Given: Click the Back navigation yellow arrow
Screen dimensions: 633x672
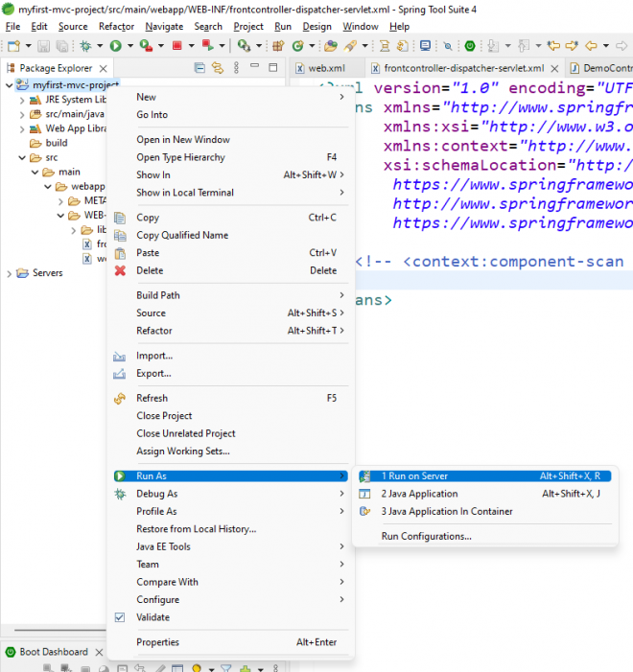Looking at the screenshot, I should (592, 45).
